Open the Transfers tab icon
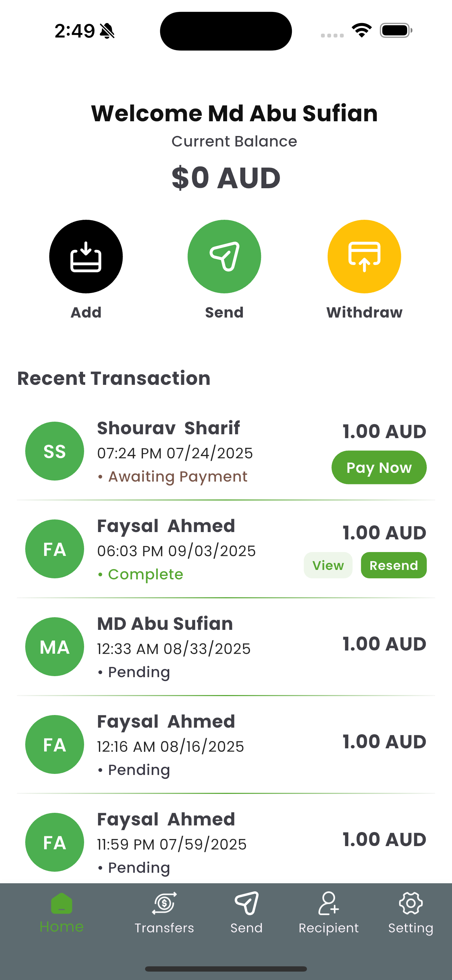 coord(164,903)
